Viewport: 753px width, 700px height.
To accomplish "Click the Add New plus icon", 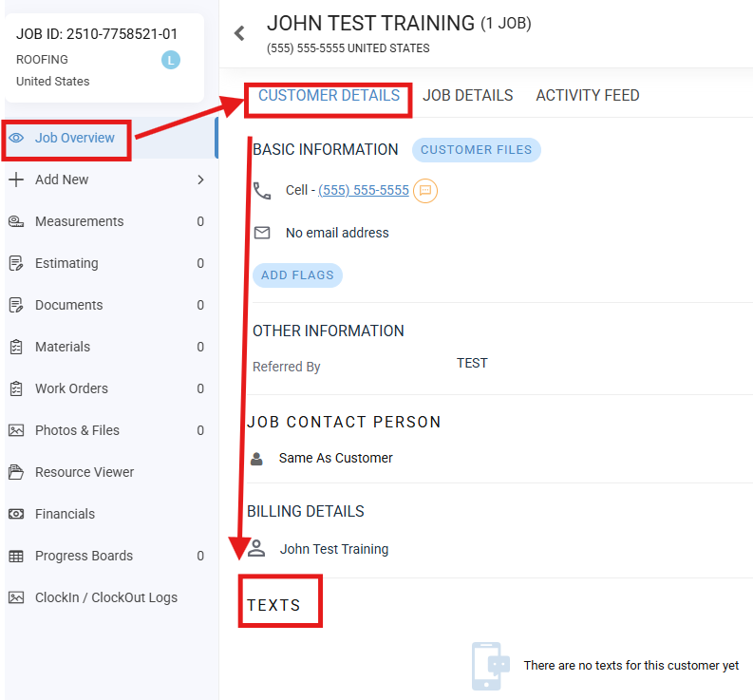I will click(16, 180).
